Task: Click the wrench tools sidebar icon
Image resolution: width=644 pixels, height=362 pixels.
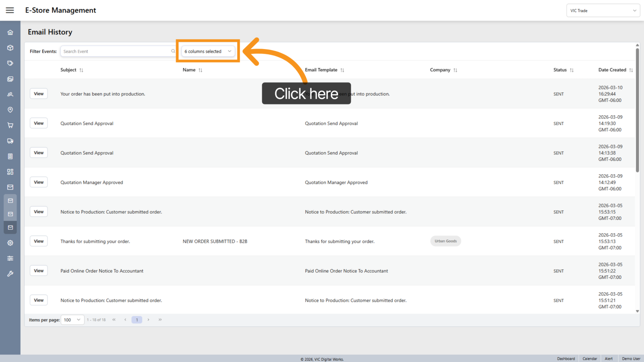Action: (10, 274)
